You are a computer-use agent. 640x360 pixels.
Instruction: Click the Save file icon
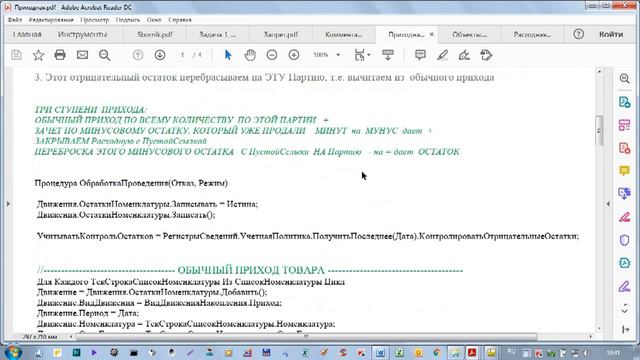coord(16,55)
